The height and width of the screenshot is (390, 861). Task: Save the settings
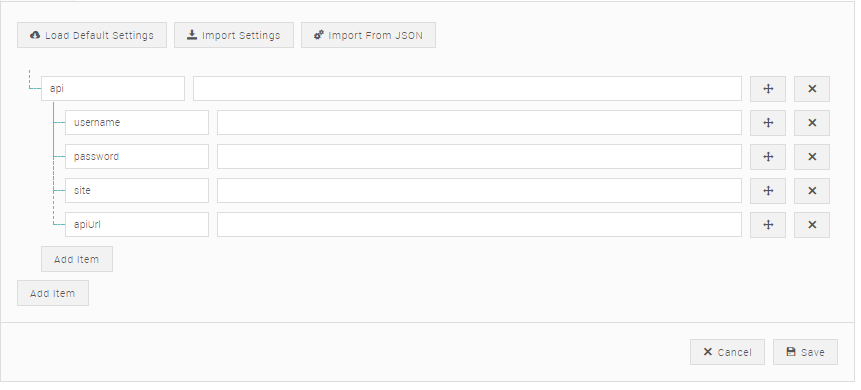[x=805, y=352]
